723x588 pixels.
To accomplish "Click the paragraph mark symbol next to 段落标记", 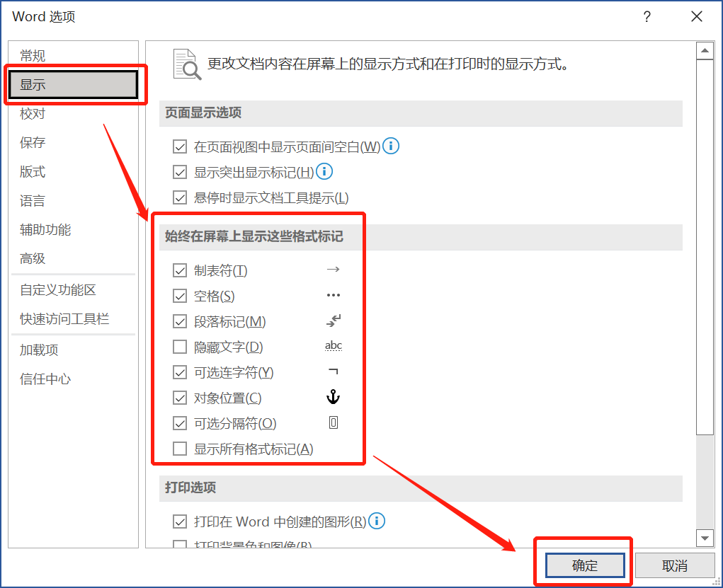I will pyautogui.click(x=333, y=321).
